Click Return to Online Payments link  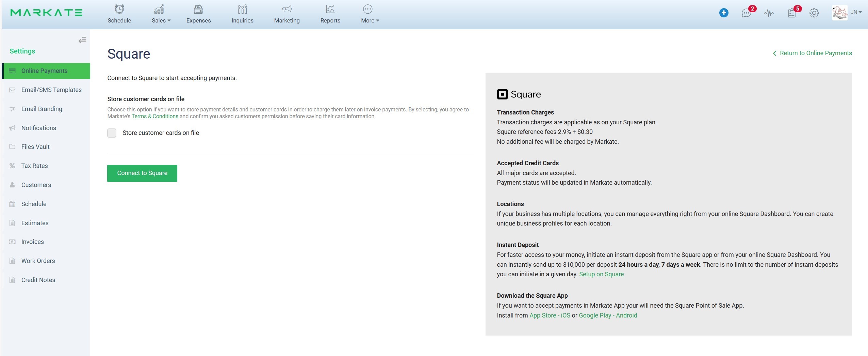[x=812, y=53]
